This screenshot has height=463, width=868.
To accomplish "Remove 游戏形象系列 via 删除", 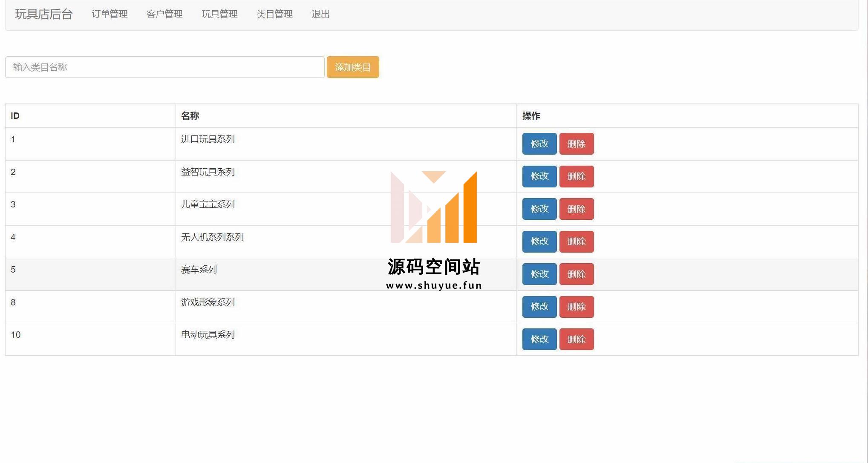I will [577, 307].
